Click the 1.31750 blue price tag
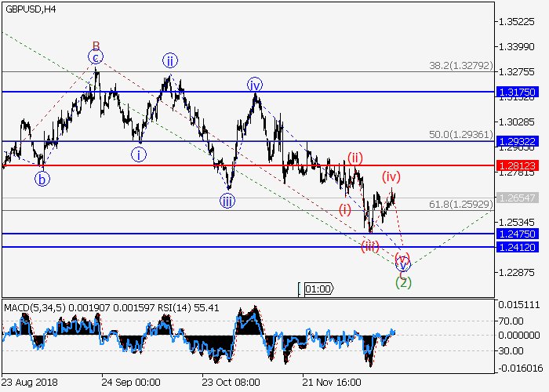Image resolution: width=549 pixels, height=392 pixels. pyautogui.click(x=516, y=93)
